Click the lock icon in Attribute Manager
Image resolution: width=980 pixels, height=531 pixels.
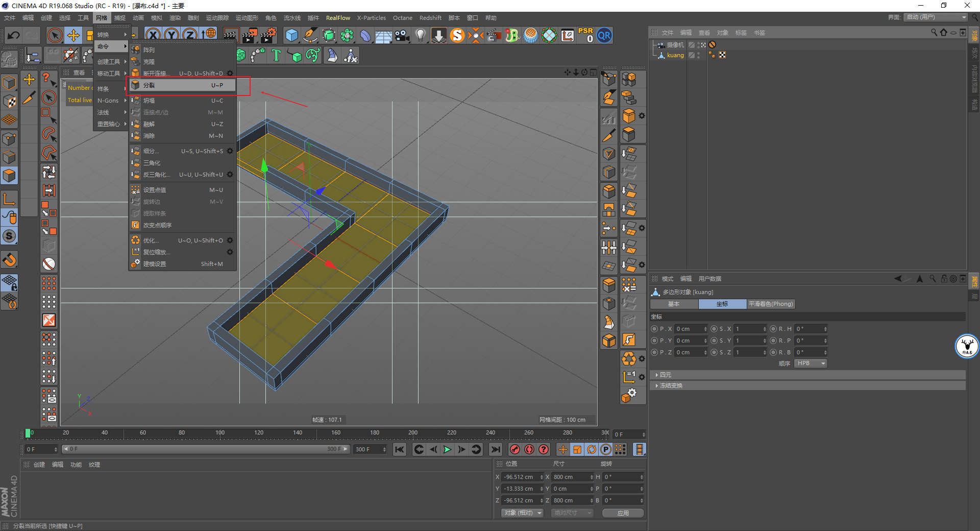[x=944, y=279]
